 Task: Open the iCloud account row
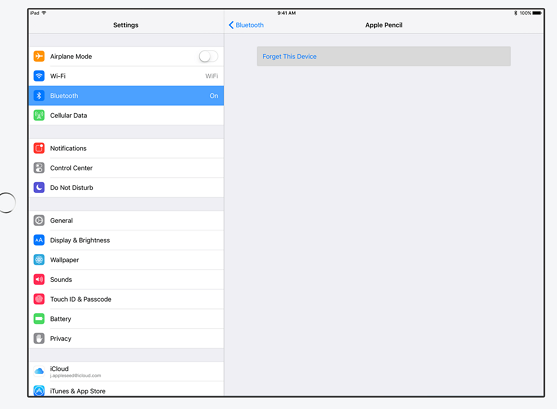[126, 371]
